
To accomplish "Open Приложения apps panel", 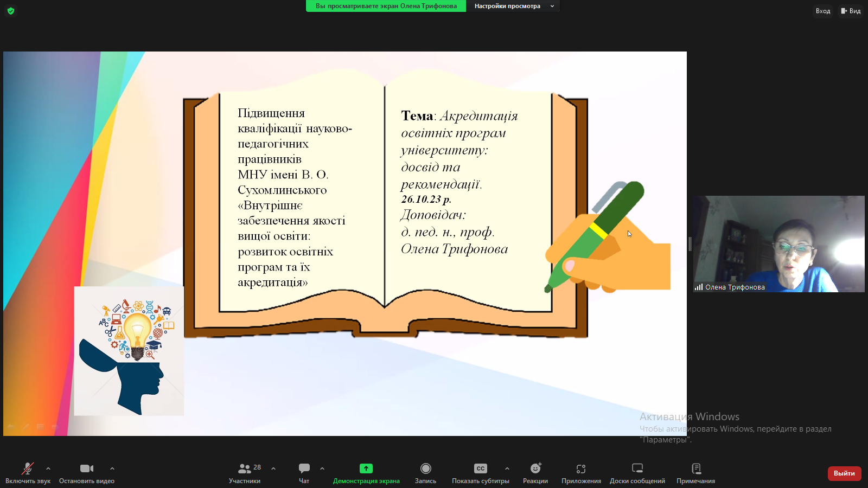I will tap(581, 473).
